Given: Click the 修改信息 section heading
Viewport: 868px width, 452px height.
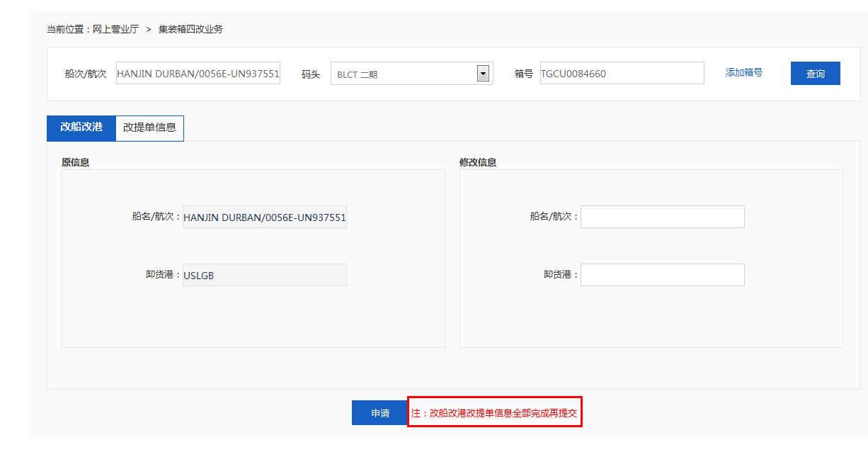Looking at the screenshot, I should coord(478,162).
